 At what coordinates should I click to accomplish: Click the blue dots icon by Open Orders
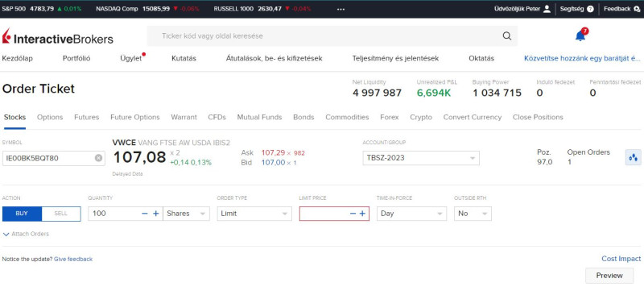point(633,157)
